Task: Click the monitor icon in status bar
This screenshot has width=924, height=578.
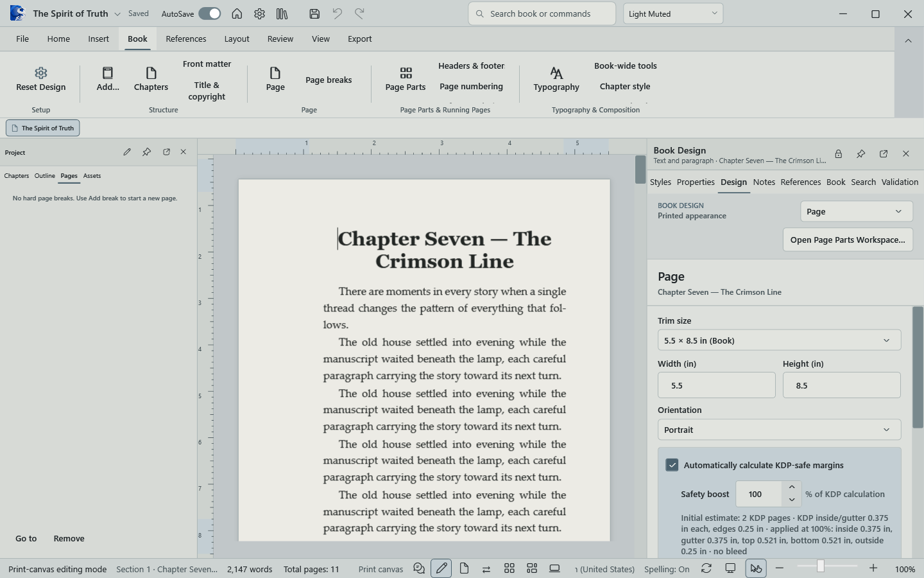Action: coord(730,568)
